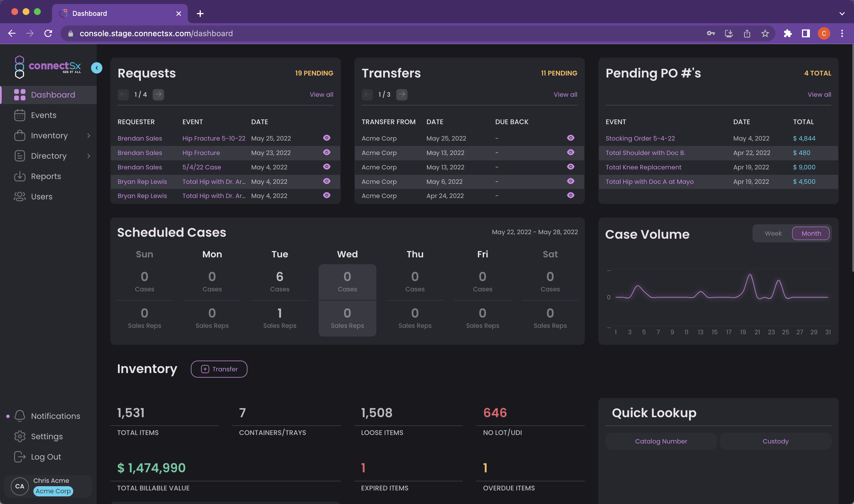Expand the Directory sidebar submenu chevron
This screenshot has width=854, height=504.
[89, 156]
